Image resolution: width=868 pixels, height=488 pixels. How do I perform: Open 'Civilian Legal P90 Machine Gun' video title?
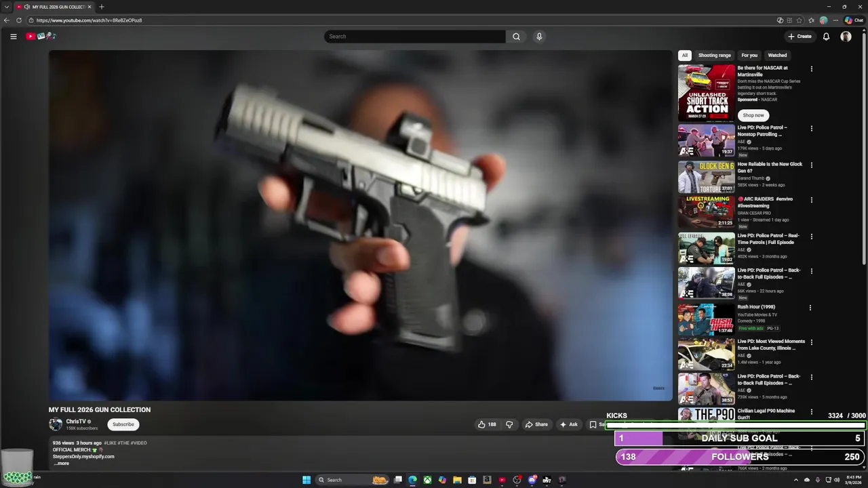click(766, 414)
